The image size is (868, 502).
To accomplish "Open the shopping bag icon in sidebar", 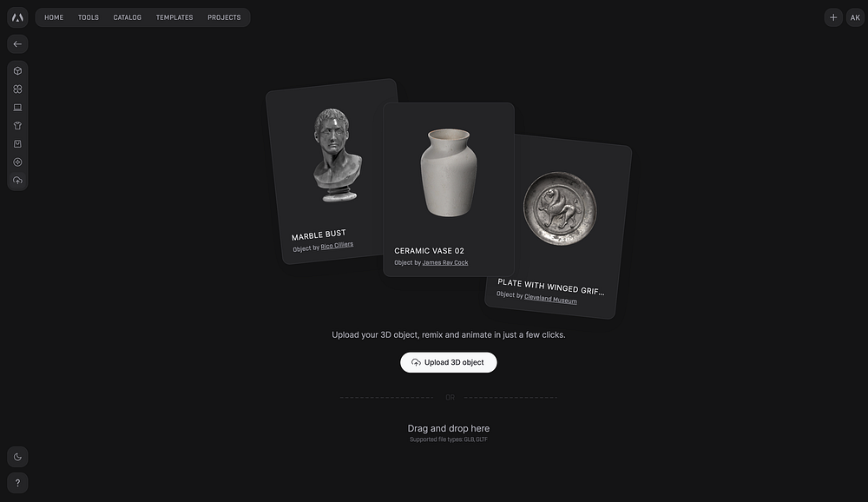I will click(x=17, y=144).
